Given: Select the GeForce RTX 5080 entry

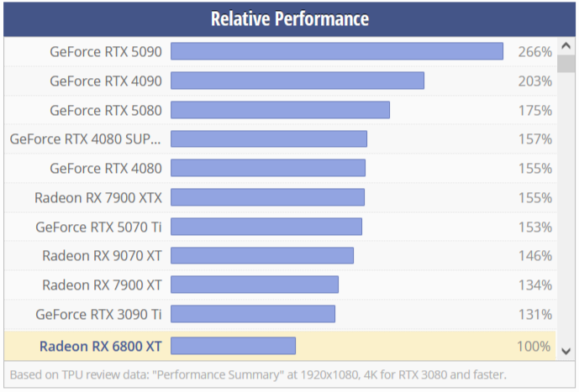Looking at the screenshot, I should click(x=105, y=110).
